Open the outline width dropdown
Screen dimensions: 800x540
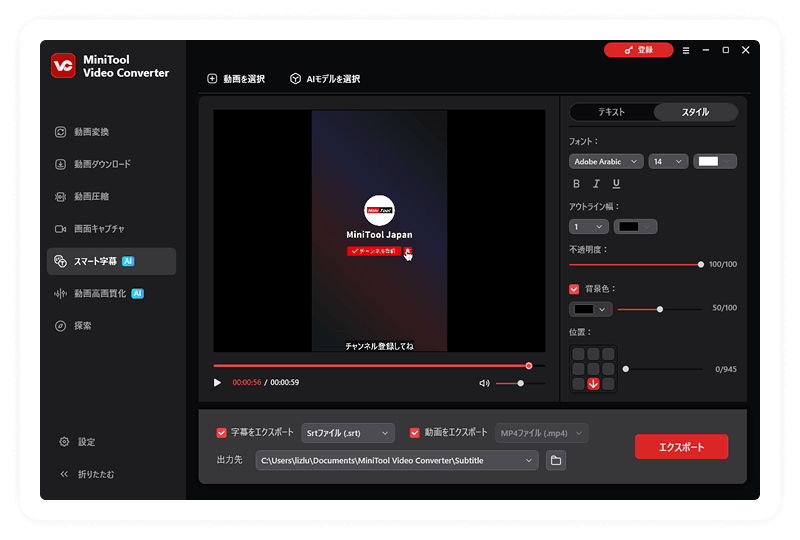point(588,227)
